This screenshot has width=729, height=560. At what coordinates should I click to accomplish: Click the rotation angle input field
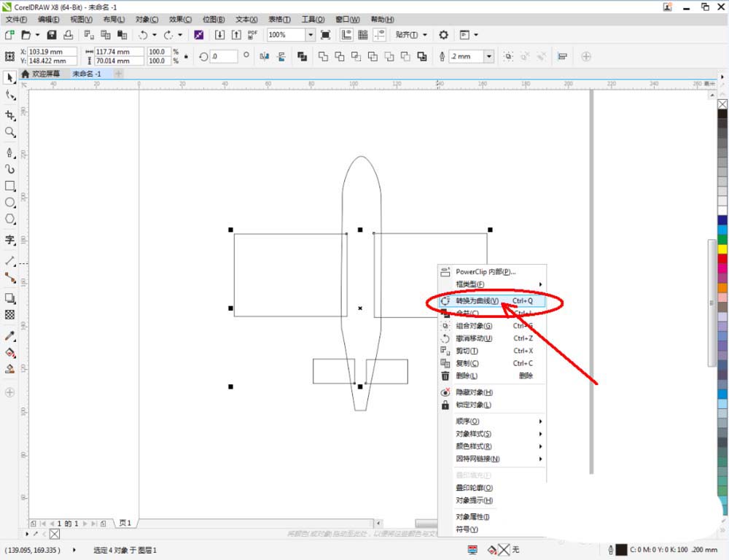[224, 57]
